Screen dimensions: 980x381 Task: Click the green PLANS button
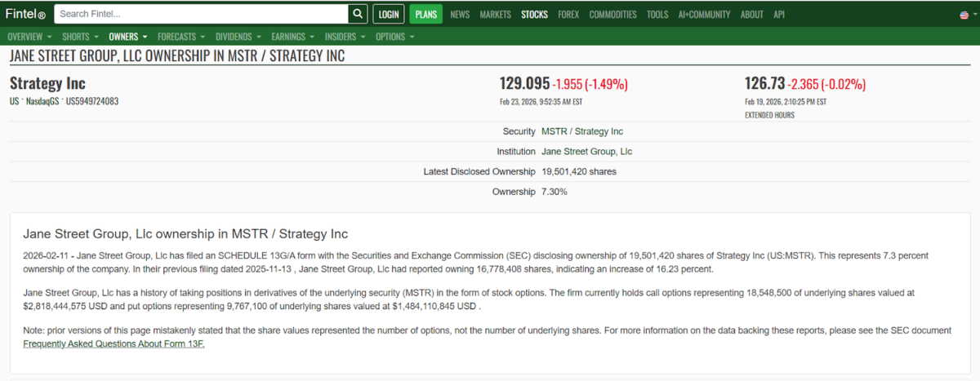click(x=425, y=14)
